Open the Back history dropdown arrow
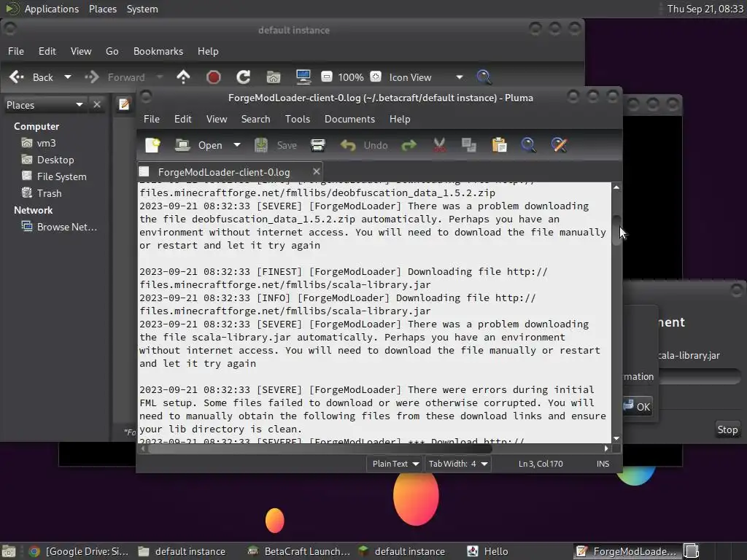The width and height of the screenshot is (747, 560). [x=68, y=77]
